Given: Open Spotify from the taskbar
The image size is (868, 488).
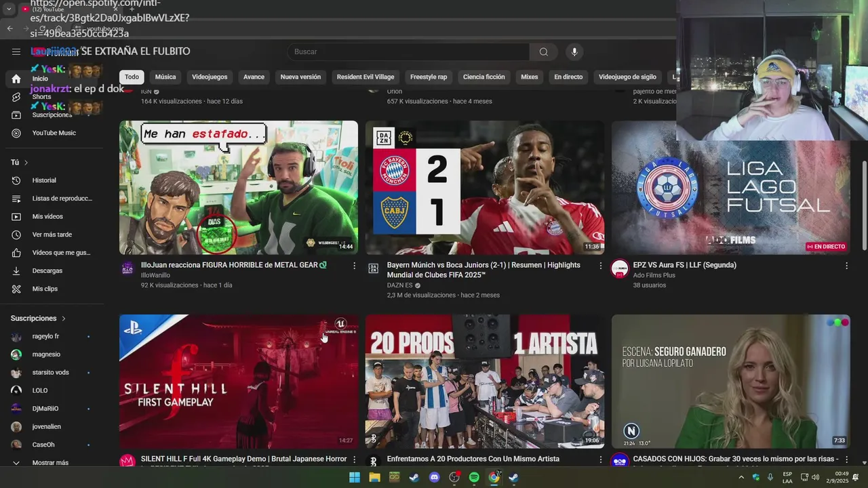Looking at the screenshot, I should point(474,478).
